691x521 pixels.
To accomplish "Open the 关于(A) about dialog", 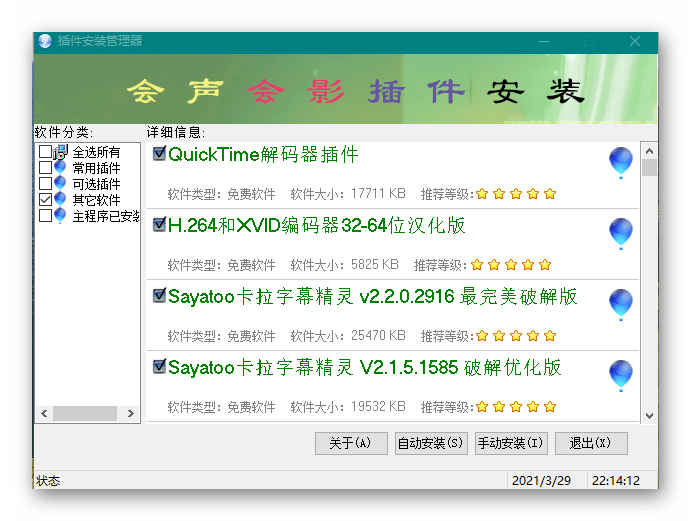I will click(x=351, y=443).
